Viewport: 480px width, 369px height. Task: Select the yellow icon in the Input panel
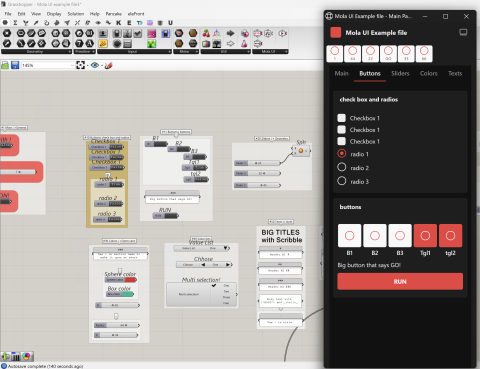click(103, 43)
